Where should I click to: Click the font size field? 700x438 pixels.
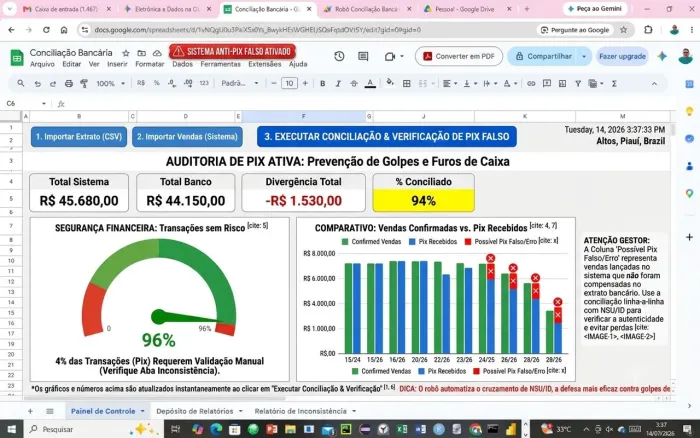289,83
